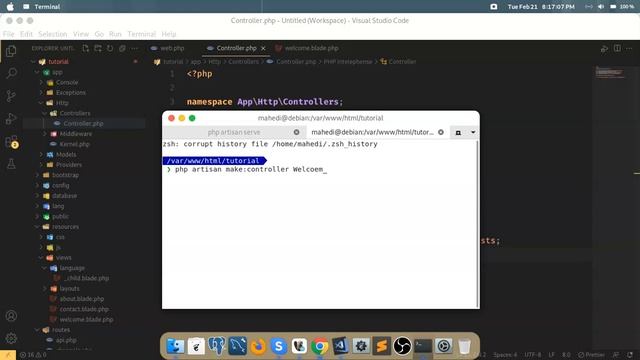Open the Run and Debug view
The height and width of the screenshot is (360, 640).
(x=11, y=119)
